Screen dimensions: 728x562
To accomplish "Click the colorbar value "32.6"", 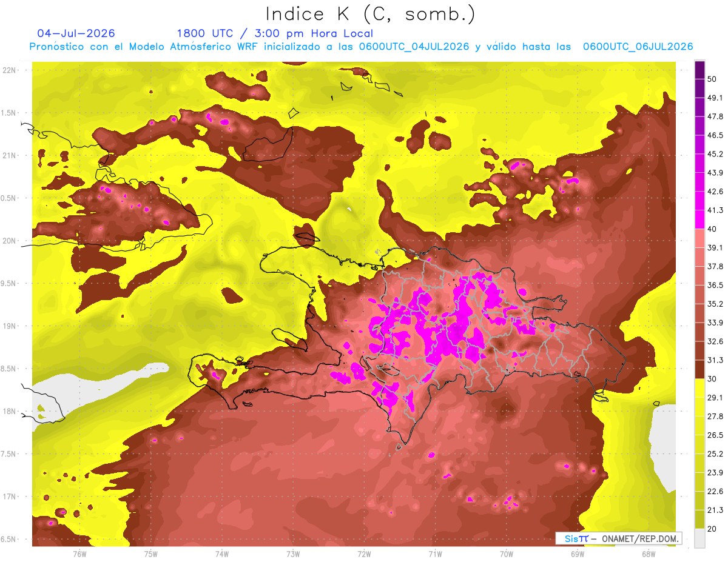I will (715, 341).
